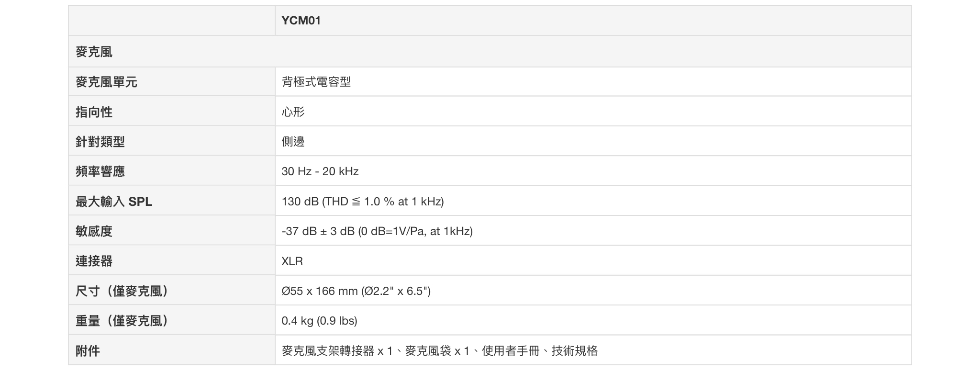Click the 附件 accessories list text
The width and height of the screenshot is (980, 372).
pos(439,351)
